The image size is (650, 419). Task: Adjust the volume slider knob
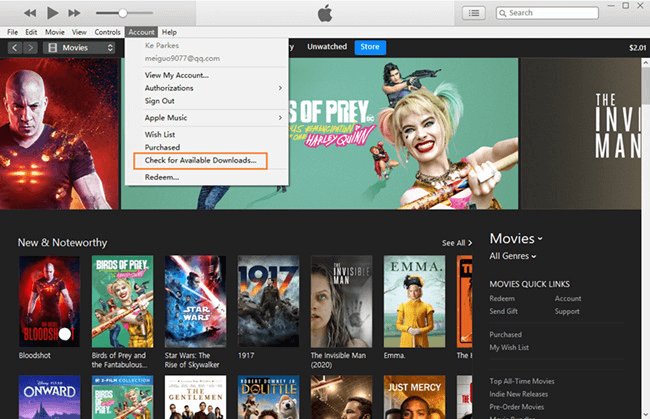[123, 13]
